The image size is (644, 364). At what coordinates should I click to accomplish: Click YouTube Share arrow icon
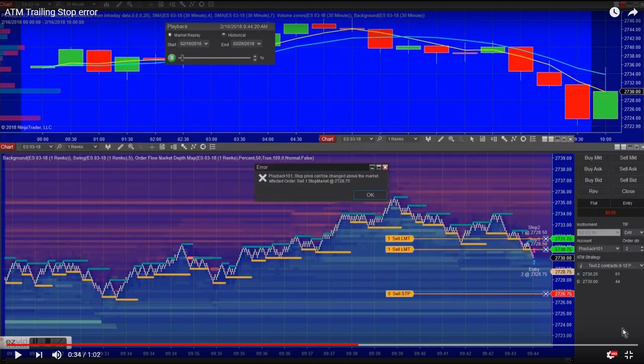point(633,12)
